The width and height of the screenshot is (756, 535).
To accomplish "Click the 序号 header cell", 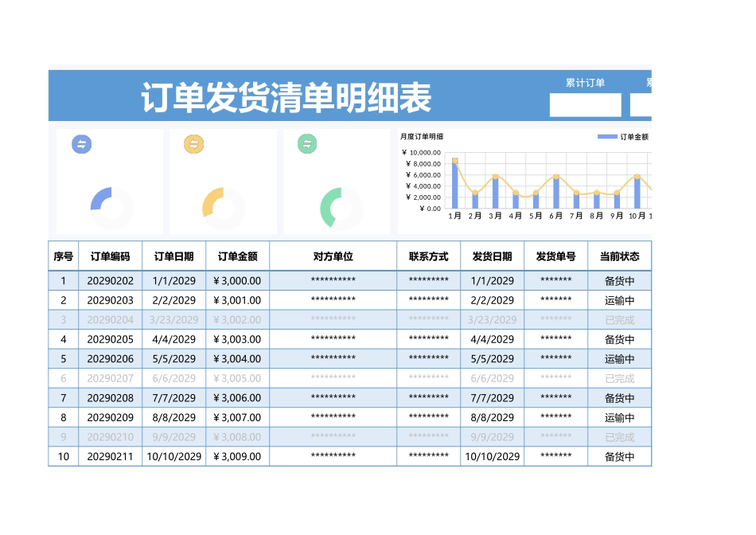I will tap(64, 256).
